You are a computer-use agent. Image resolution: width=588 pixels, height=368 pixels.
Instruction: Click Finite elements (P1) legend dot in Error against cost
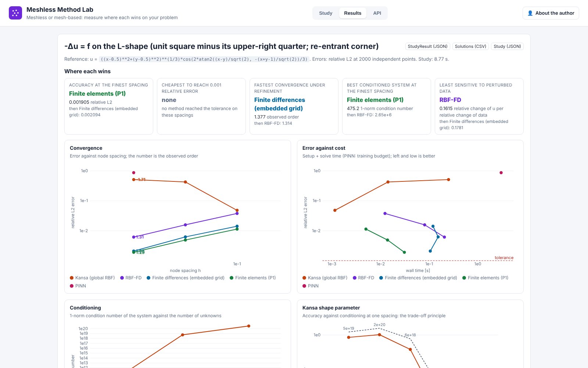pyautogui.click(x=464, y=278)
